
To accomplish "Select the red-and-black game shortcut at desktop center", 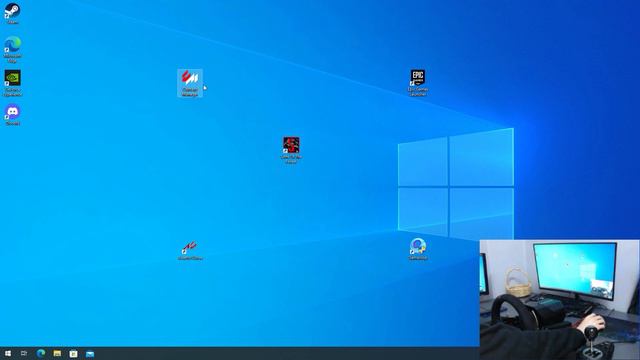I will click(291, 150).
